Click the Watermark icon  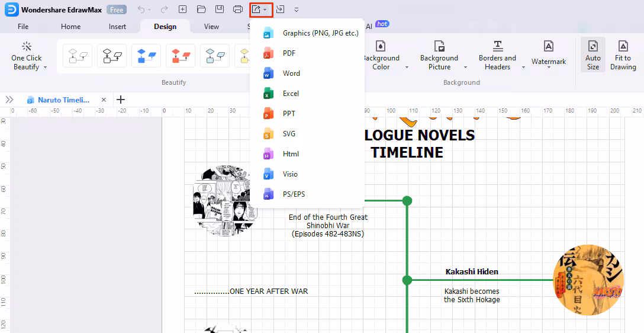click(549, 46)
